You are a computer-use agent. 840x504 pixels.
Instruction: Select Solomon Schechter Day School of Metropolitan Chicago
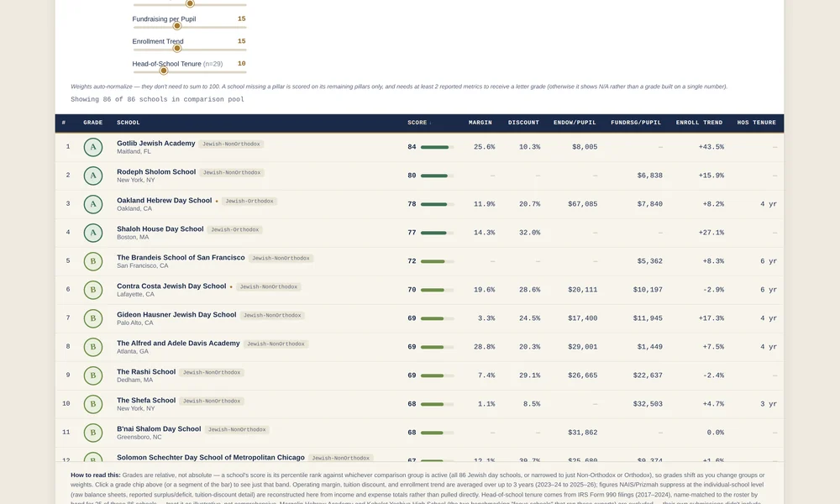point(211,458)
